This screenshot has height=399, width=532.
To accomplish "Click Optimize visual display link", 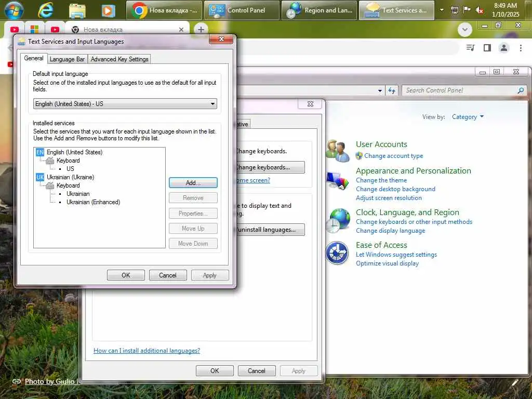I will click(x=387, y=263).
